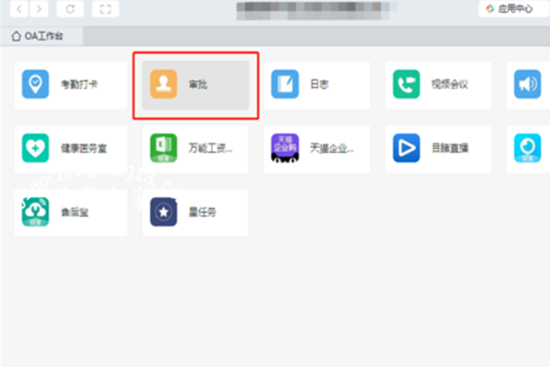Open the 星任务 star icon
The width and height of the screenshot is (550, 367).
(163, 212)
